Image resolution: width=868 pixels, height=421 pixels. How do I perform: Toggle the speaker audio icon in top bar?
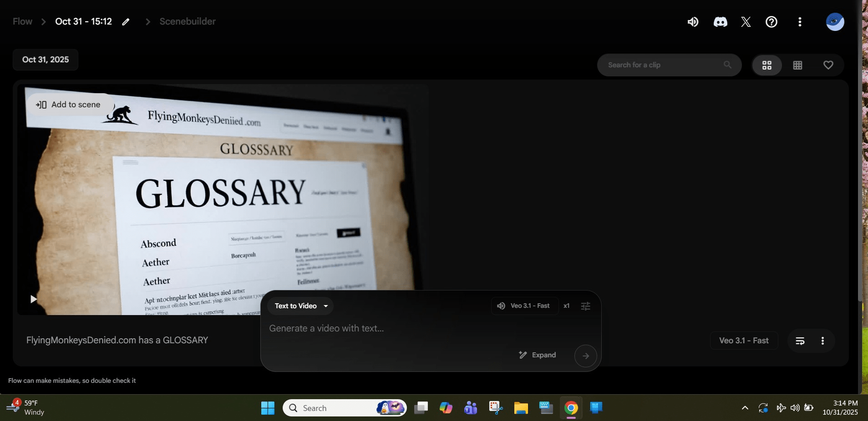[693, 22]
